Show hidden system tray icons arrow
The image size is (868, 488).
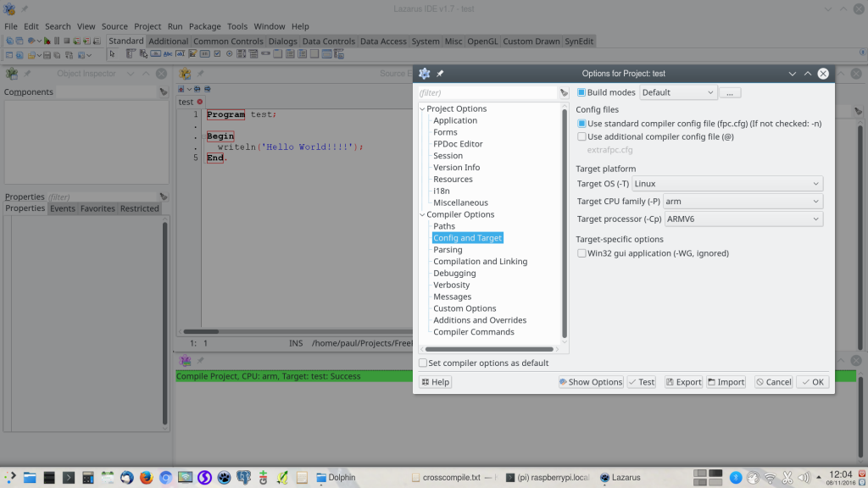(x=819, y=478)
